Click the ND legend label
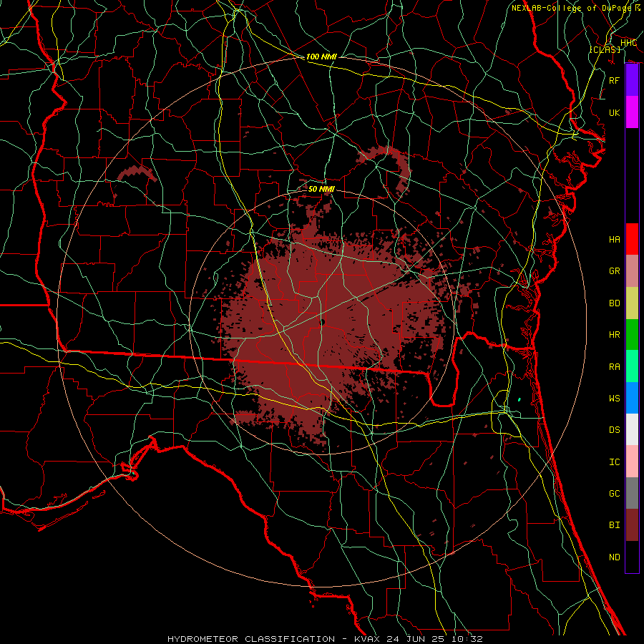Viewport: 644px width, 644px height. tap(614, 557)
